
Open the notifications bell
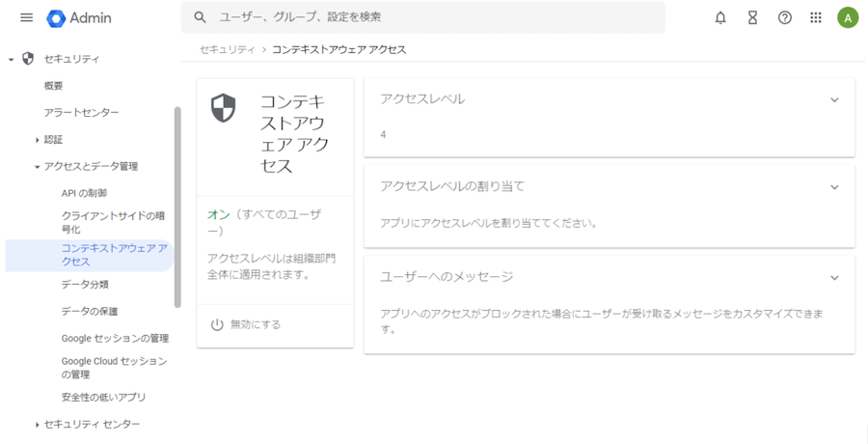(x=720, y=17)
